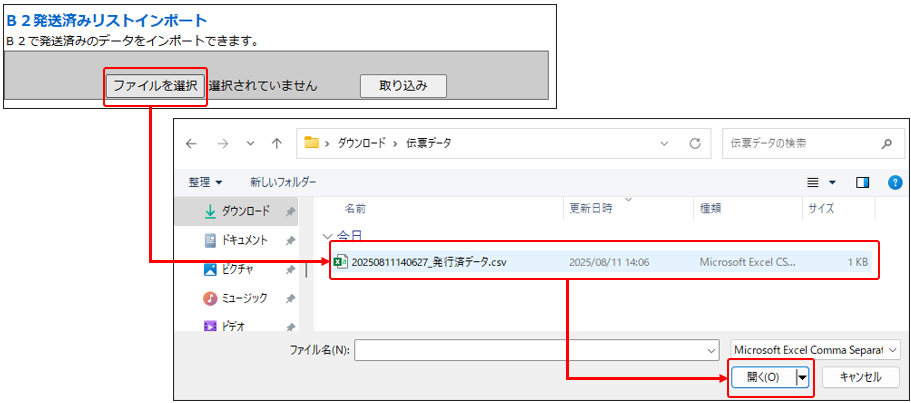Click the up arrow to parent folder
The image size is (911, 403).
tap(276, 144)
